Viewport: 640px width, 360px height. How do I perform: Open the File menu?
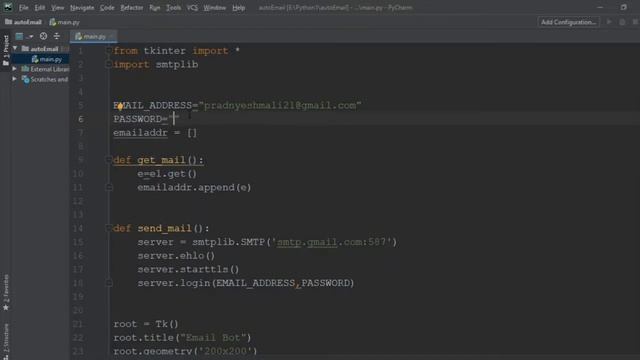[x=23, y=8]
